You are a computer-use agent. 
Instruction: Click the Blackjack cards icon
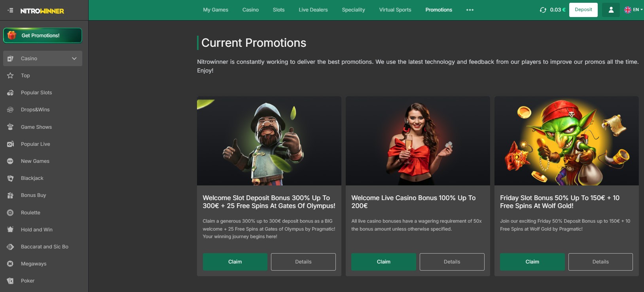point(10,178)
